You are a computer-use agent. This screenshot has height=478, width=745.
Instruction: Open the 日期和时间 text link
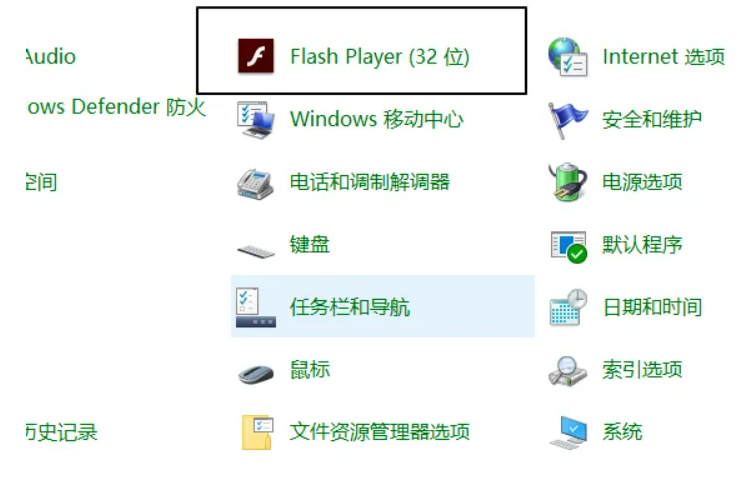tap(652, 307)
